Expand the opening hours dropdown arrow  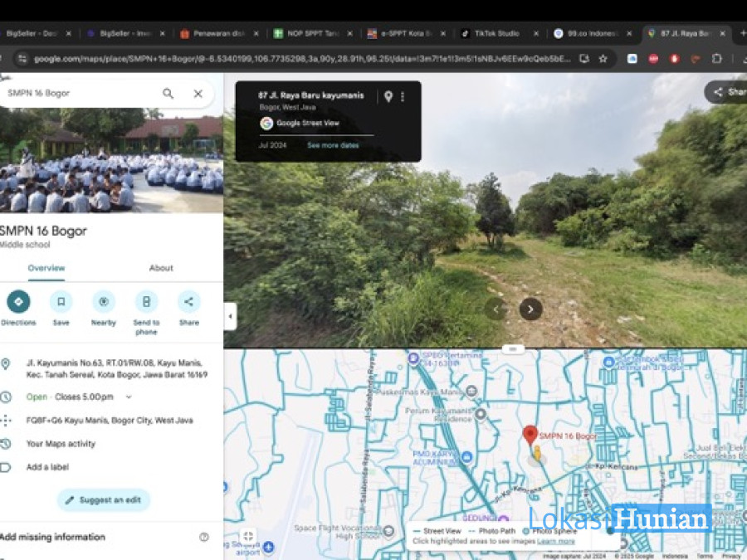(129, 397)
